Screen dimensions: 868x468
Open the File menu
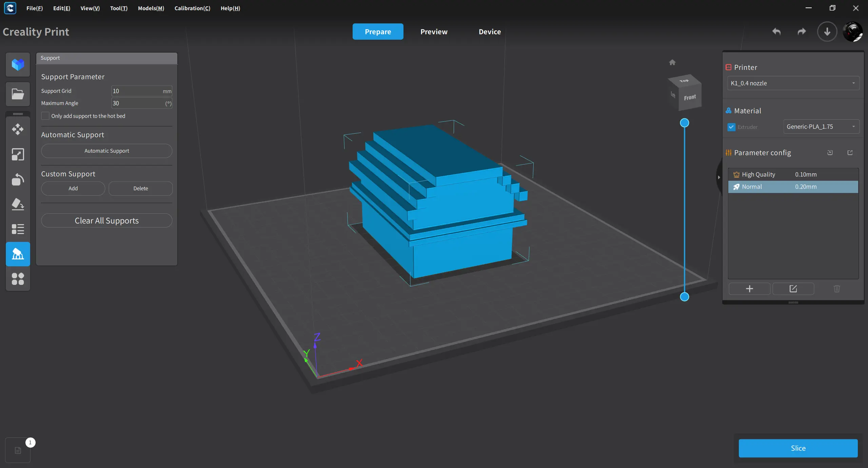tap(35, 8)
